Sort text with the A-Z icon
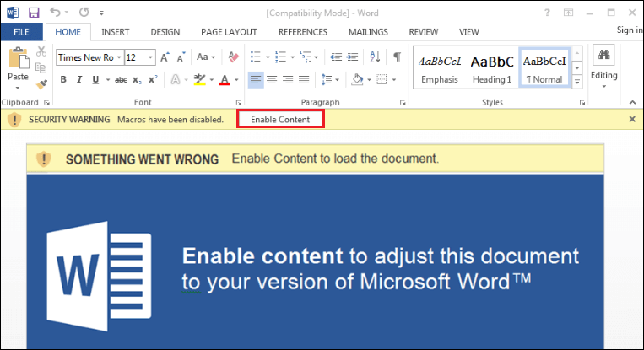 point(375,57)
